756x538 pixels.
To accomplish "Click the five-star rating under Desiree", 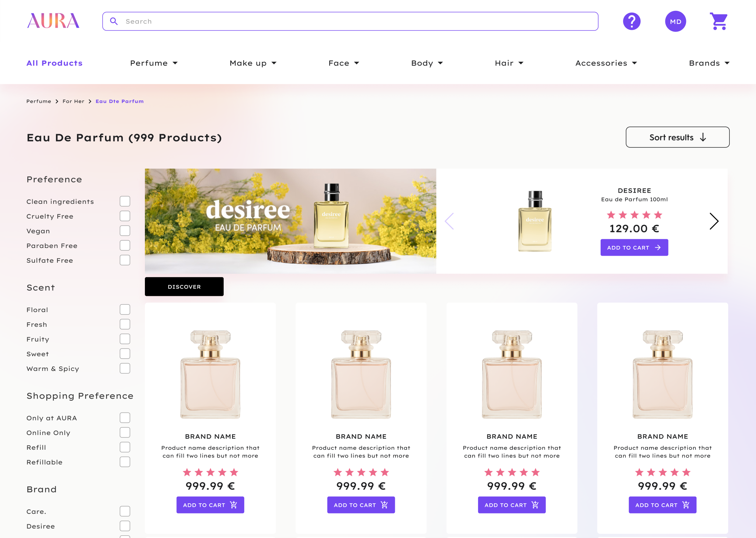I will point(634,215).
